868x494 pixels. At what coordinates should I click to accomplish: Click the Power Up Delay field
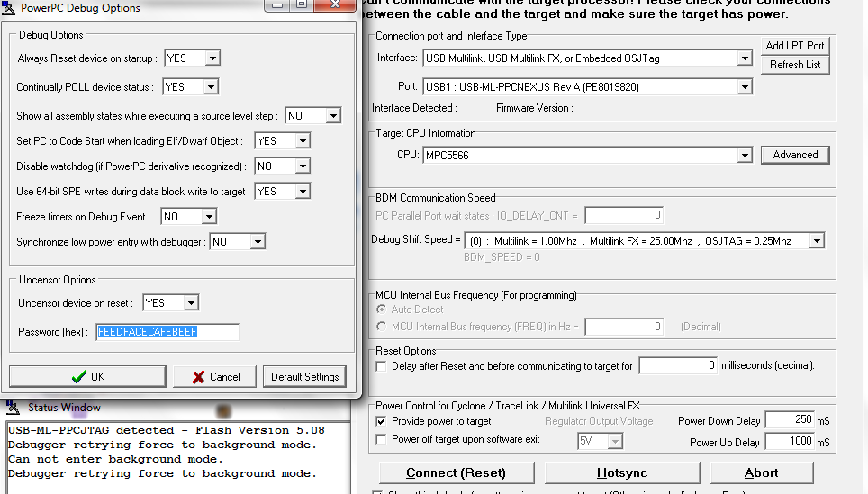tap(790, 442)
